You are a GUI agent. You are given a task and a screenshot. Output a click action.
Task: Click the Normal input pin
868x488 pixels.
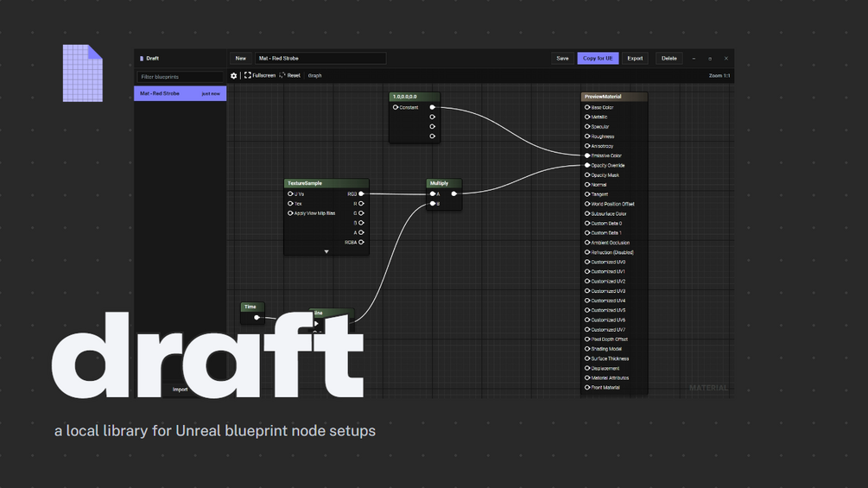click(x=587, y=185)
